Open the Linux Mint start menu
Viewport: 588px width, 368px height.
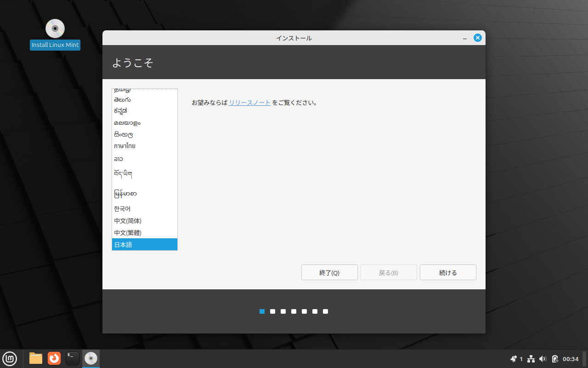click(10, 358)
